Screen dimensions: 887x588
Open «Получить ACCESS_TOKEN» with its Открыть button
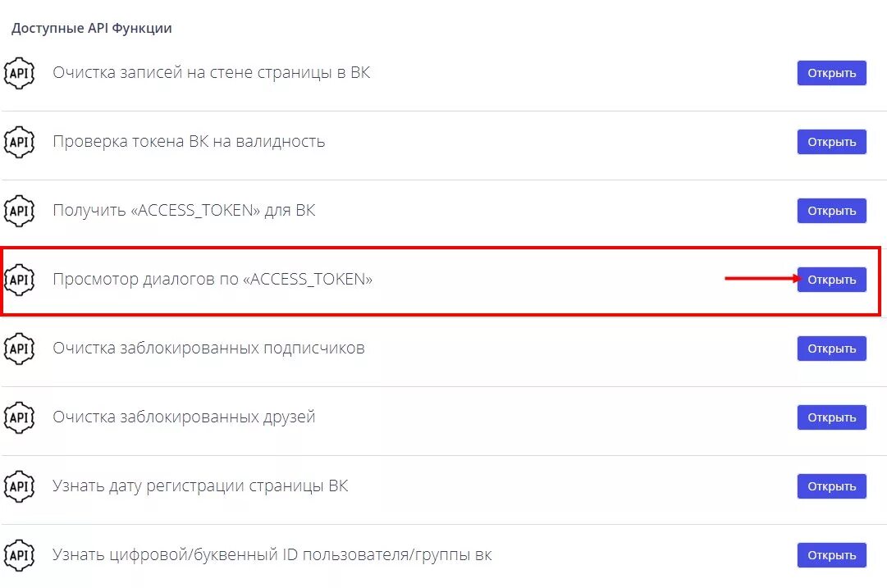click(x=831, y=211)
